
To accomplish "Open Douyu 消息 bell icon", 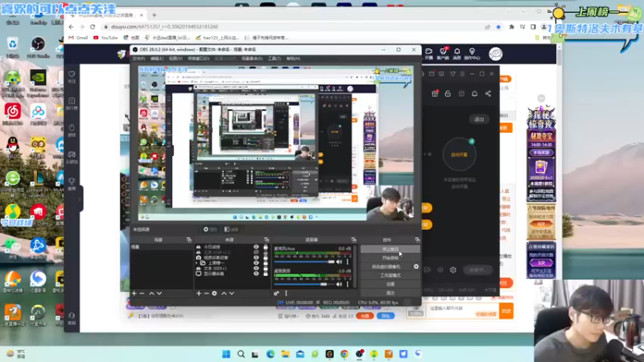I will (x=456, y=54).
